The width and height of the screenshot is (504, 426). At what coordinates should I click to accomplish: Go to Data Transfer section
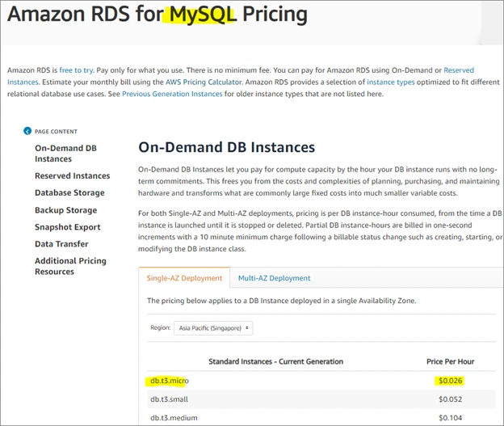coord(61,244)
